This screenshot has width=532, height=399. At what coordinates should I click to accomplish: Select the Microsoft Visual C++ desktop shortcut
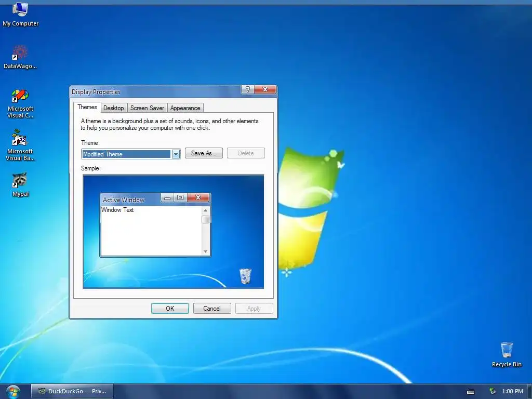(x=20, y=104)
